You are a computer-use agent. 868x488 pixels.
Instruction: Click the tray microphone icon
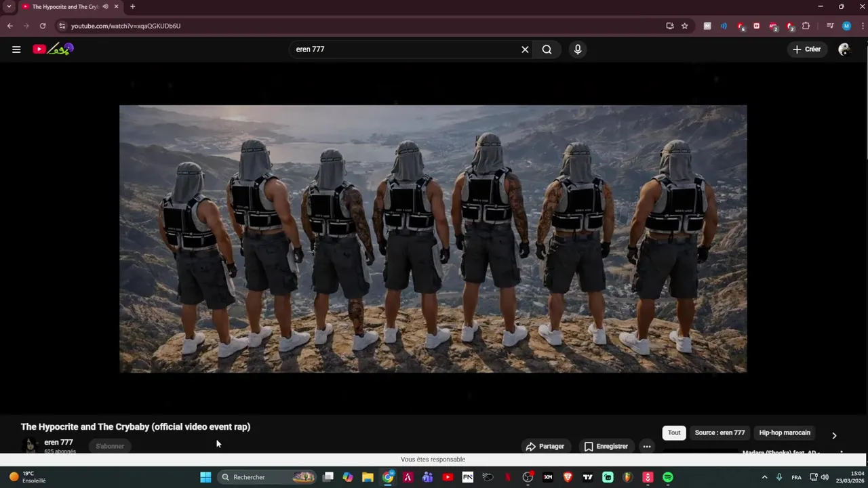779,477
